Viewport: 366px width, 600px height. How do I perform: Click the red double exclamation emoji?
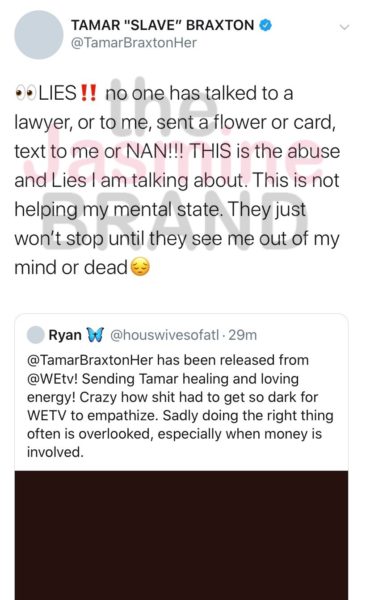pos(88,93)
